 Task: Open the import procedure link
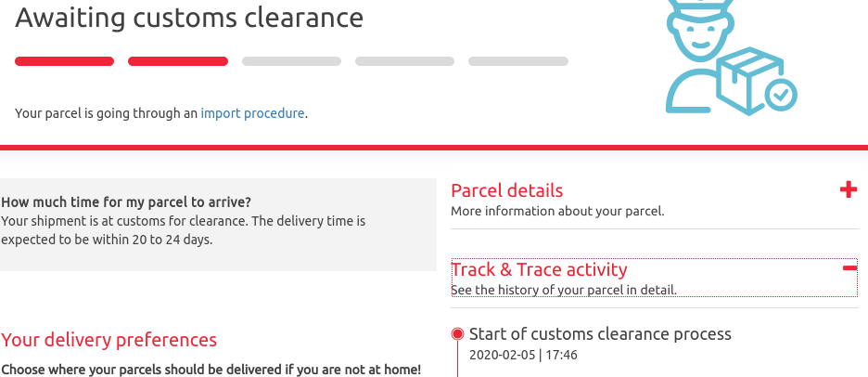tap(252, 113)
